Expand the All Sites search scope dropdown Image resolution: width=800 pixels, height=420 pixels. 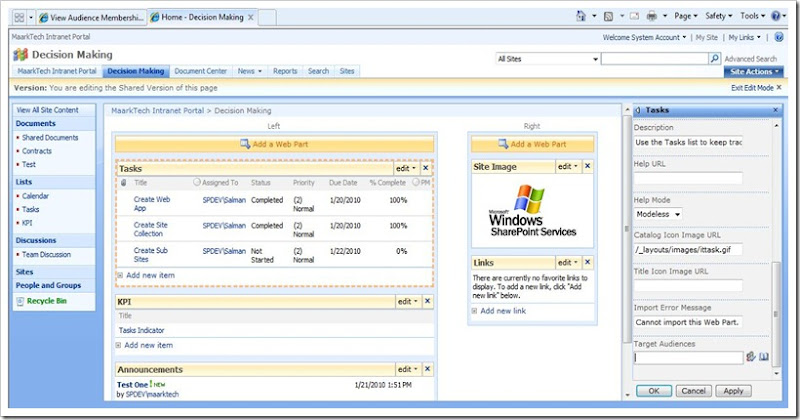594,59
